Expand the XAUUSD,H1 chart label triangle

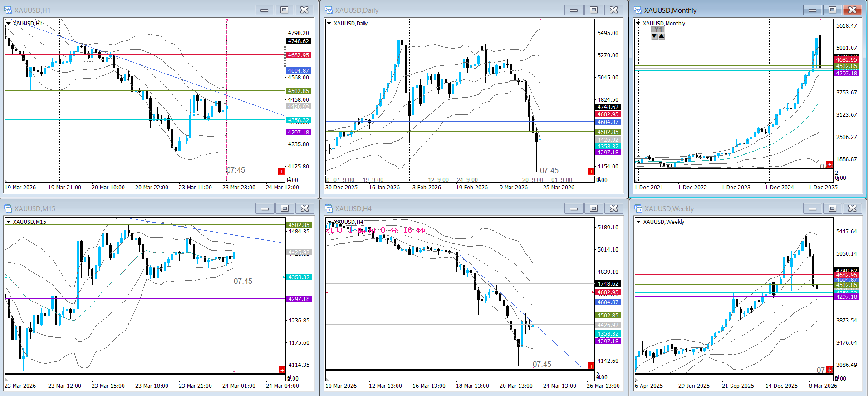8,24
